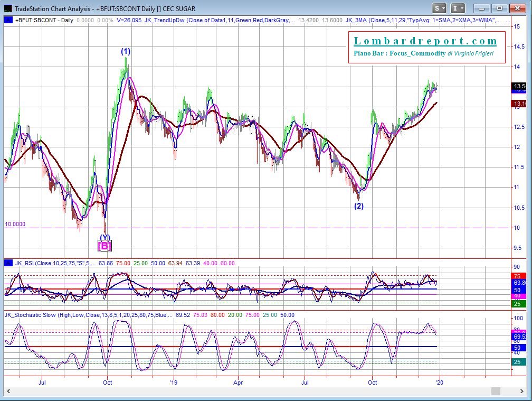The height and width of the screenshot is (401, 532).
Task: Click the dark red moving-average price tag
Action: (519, 104)
